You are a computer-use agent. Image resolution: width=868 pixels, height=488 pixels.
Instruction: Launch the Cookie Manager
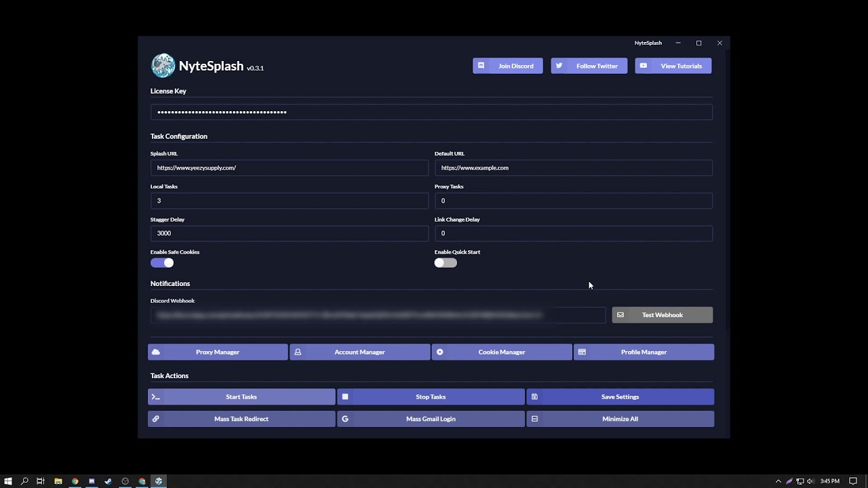502,352
